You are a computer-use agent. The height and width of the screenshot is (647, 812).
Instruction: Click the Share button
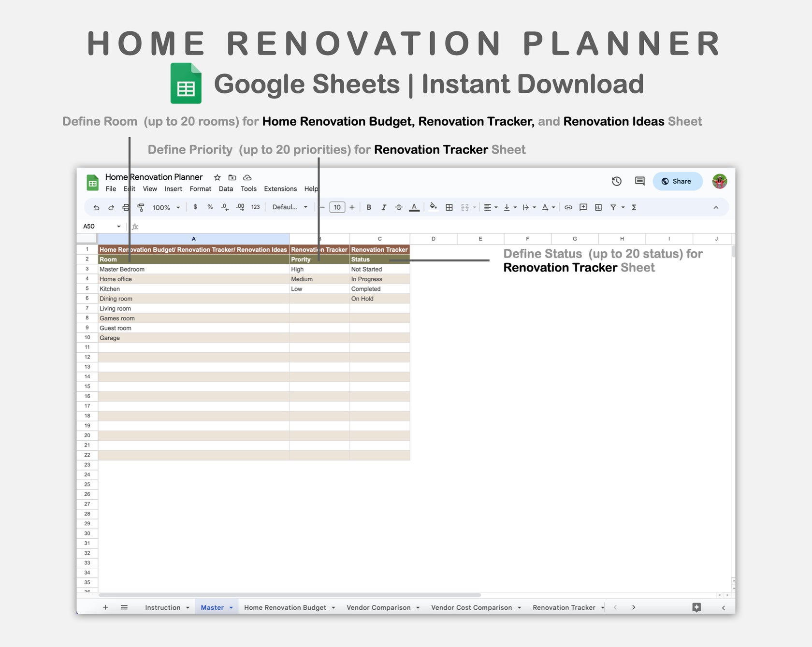click(677, 181)
